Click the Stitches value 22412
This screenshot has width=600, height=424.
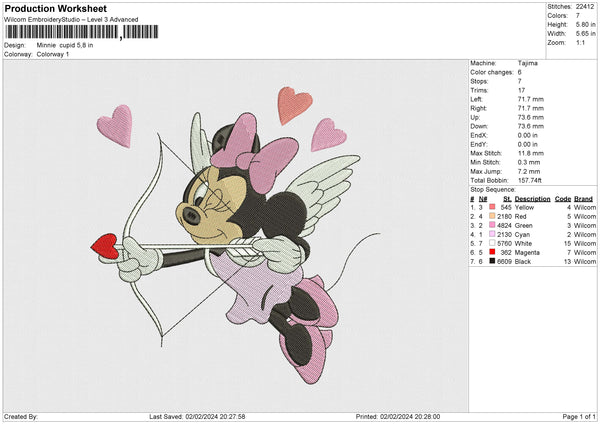[x=585, y=7]
